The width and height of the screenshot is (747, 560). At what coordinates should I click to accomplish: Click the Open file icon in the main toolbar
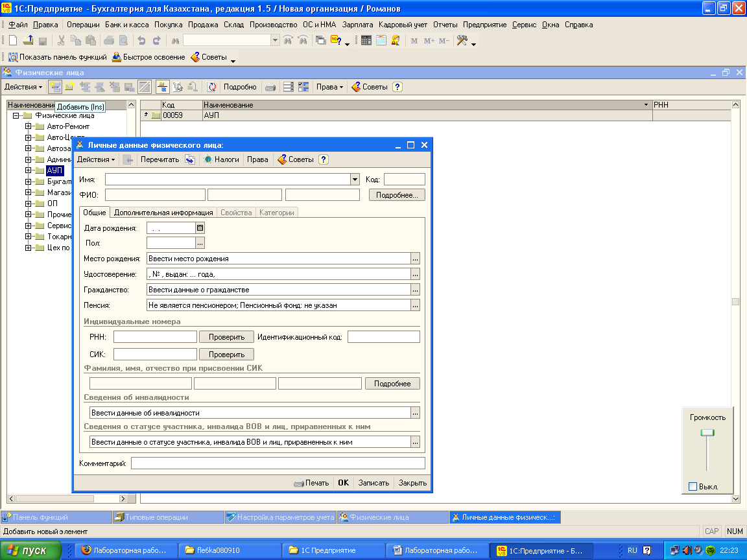28,41
